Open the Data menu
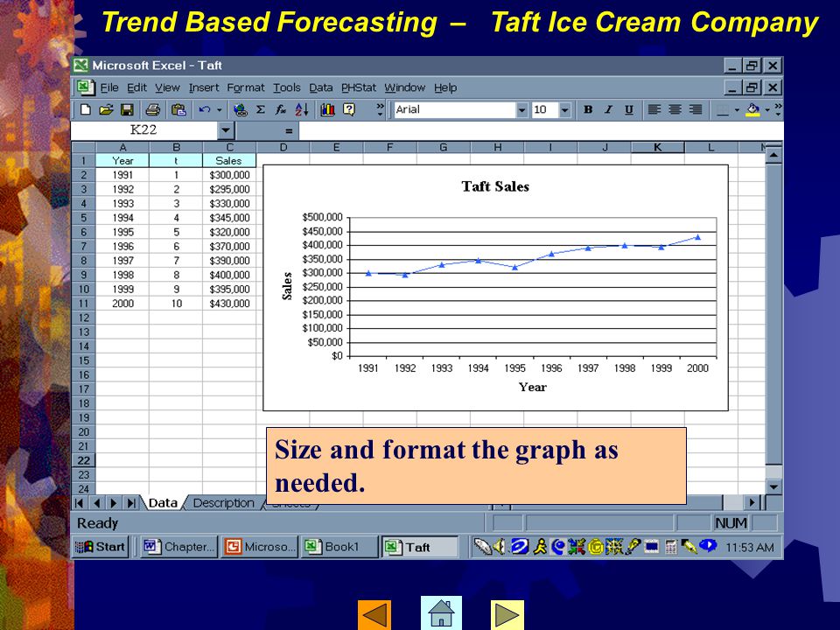Image resolution: width=840 pixels, height=630 pixels. (320, 87)
